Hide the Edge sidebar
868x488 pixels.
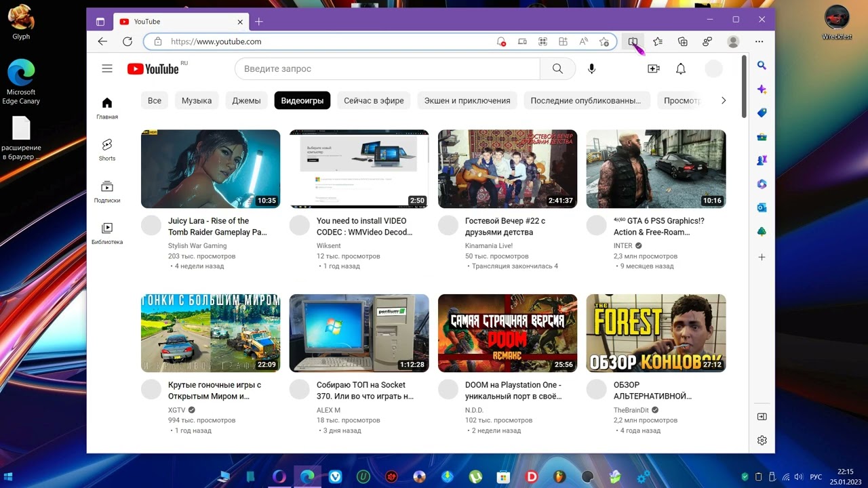762,416
